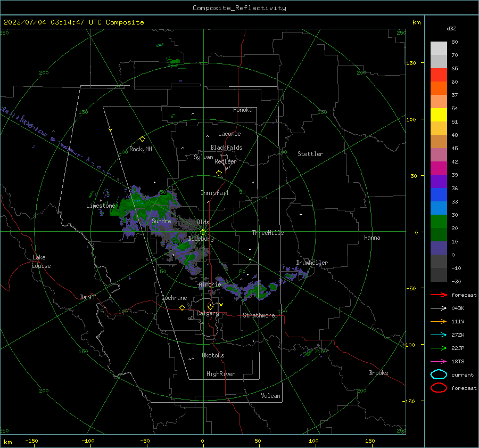
Task: Click the Innisfail label
Action: [214, 193]
